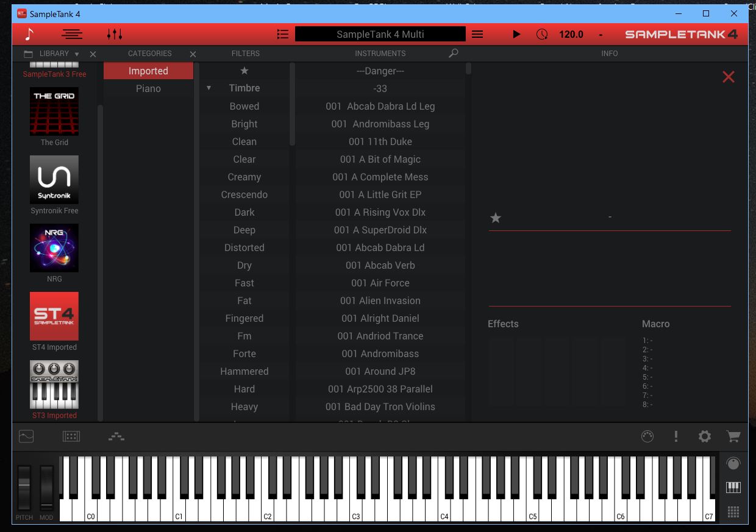This screenshot has width=756, height=532.
Task: Choose the Piano category
Action: (x=148, y=88)
